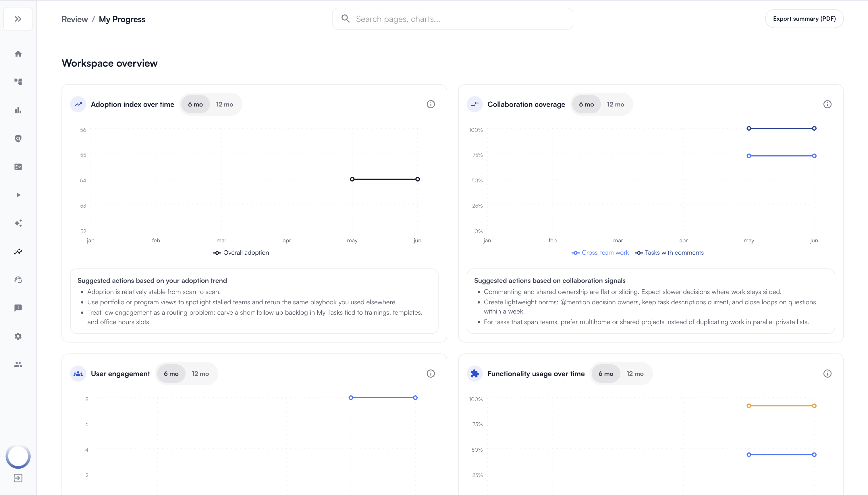Open info for Adoption index over time
The width and height of the screenshot is (868, 495).
pos(431,105)
